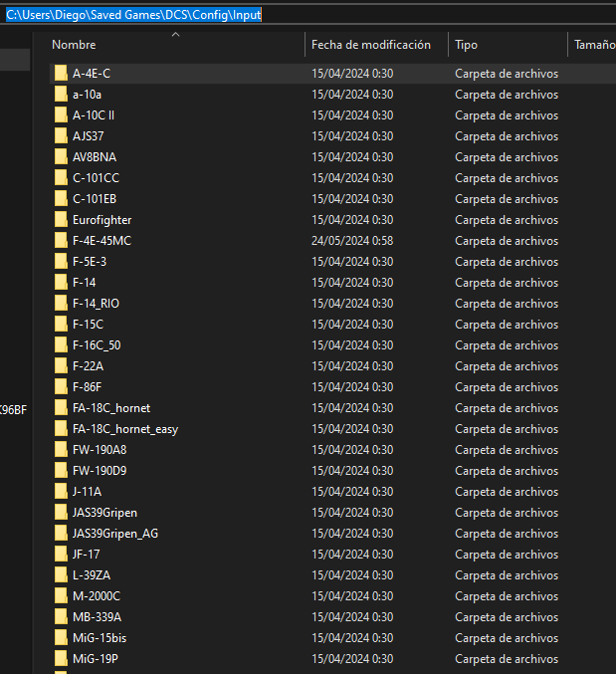Click the address bar path field
The image size is (616, 674).
[308, 15]
